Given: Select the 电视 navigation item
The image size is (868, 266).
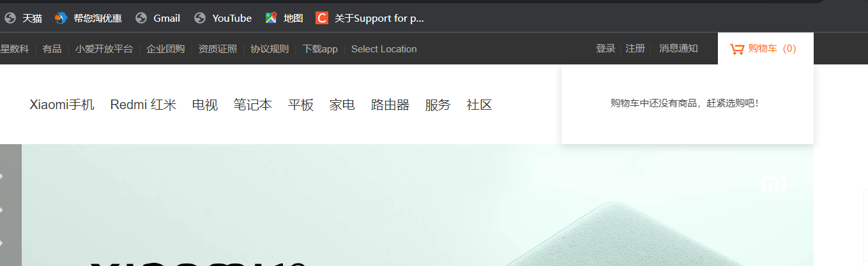Looking at the screenshot, I should click(205, 105).
